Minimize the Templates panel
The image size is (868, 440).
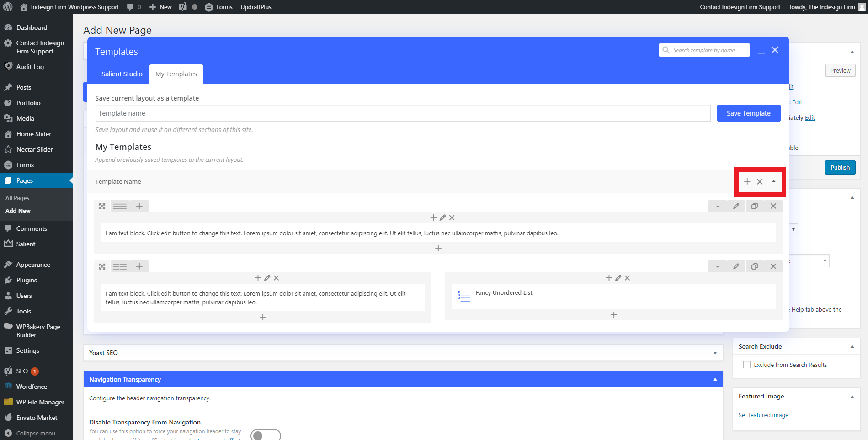pyautogui.click(x=761, y=51)
